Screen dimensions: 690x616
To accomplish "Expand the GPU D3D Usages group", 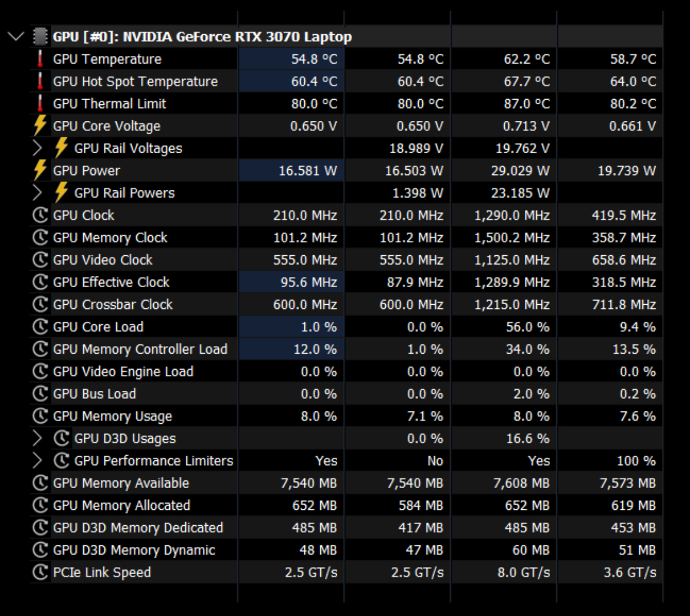I will tap(37, 438).
